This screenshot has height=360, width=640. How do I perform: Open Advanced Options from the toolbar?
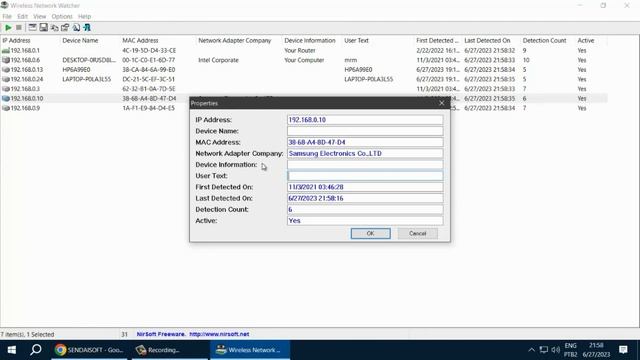[32, 28]
